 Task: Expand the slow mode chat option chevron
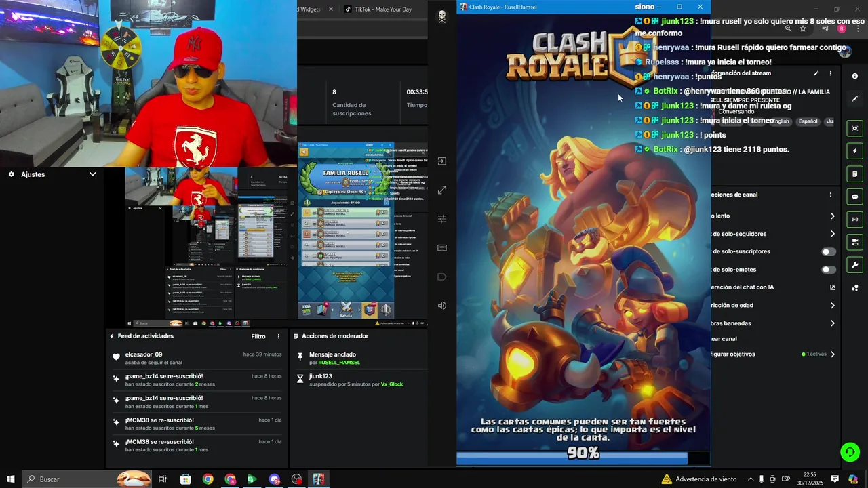[x=833, y=216]
